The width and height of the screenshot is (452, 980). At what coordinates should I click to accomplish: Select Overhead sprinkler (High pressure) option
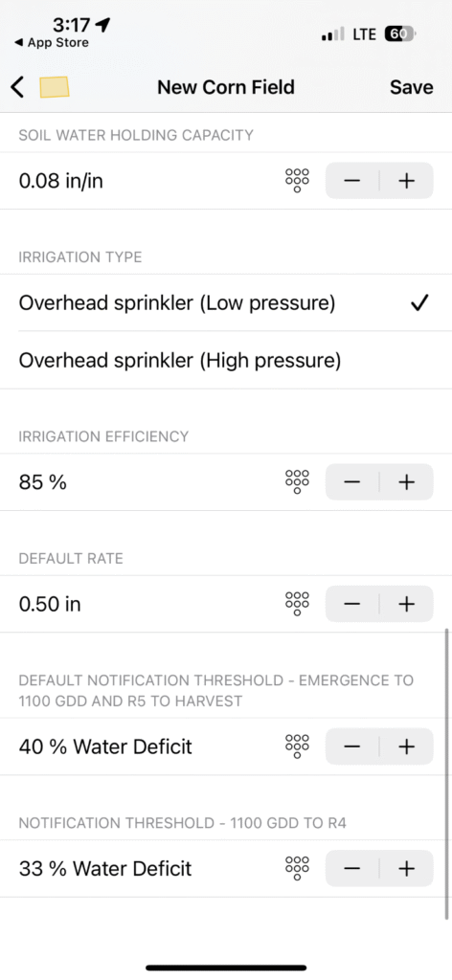click(226, 361)
